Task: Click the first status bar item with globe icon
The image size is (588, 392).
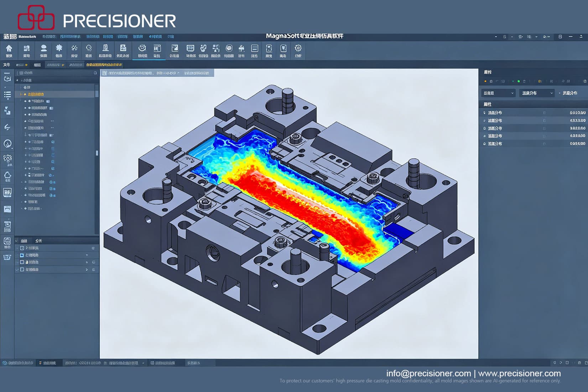Action: (18, 363)
